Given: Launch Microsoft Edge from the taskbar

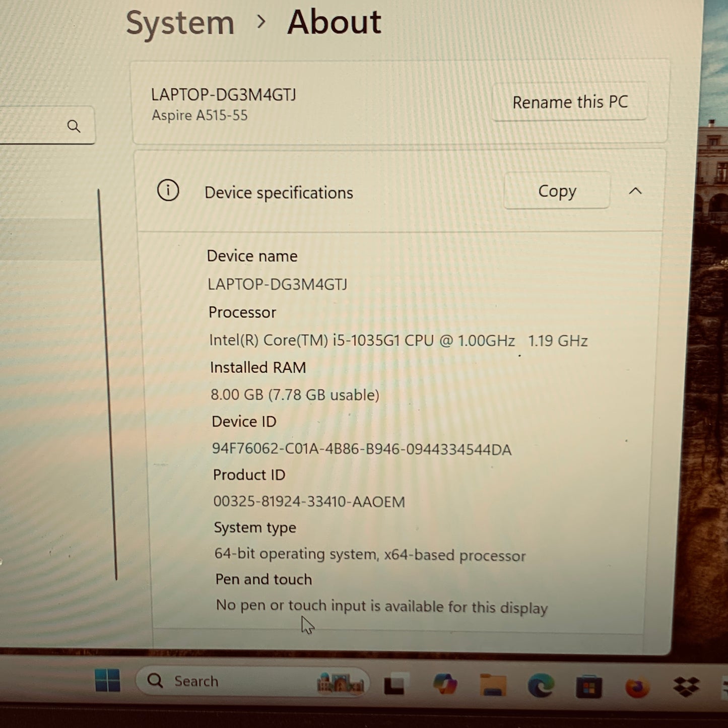Looking at the screenshot, I should click(x=541, y=686).
